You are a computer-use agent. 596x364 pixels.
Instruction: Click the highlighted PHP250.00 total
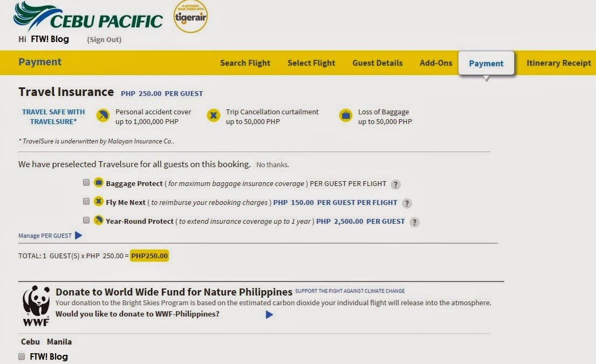point(149,255)
